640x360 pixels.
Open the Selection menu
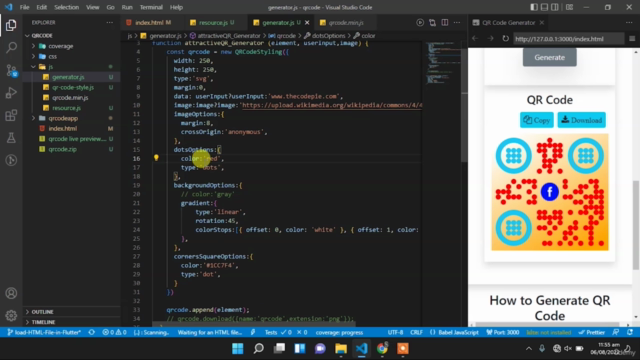click(x=66, y=7)
